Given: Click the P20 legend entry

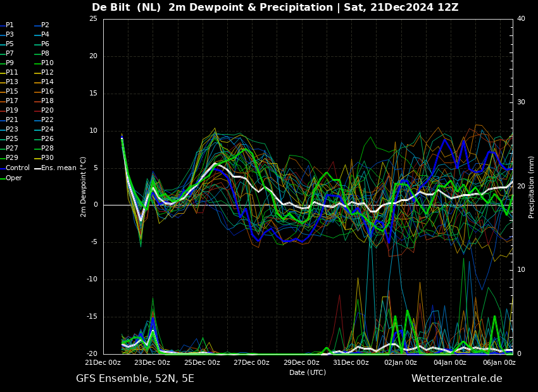Looking at the screenshot, I should [x=44, y=110].
